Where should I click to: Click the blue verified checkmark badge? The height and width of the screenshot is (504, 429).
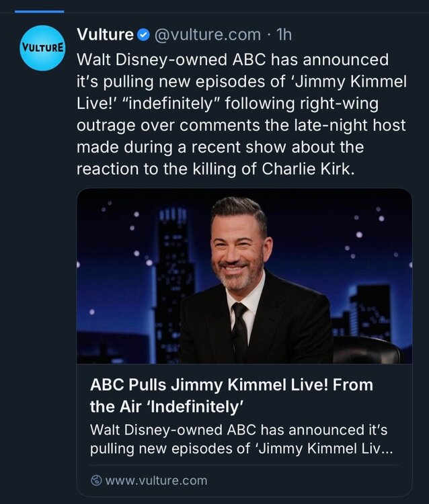pos(144,35)
